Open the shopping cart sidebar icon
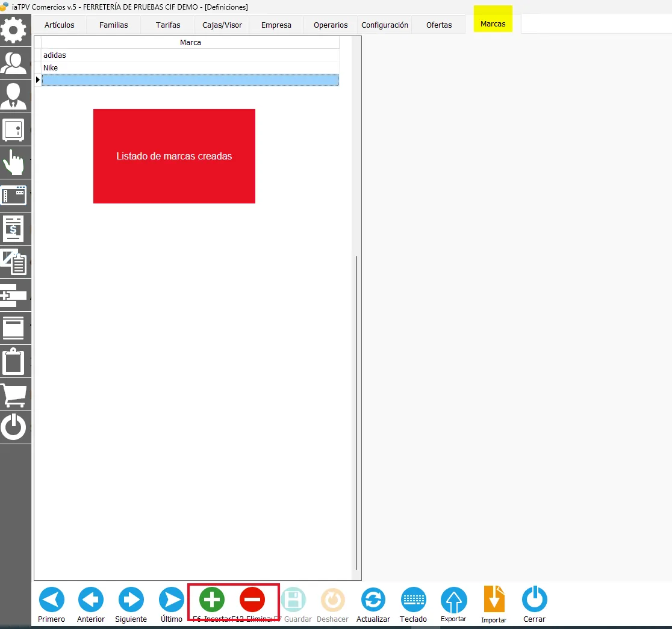Screen dimensions: 672x629 pos(14,395)
